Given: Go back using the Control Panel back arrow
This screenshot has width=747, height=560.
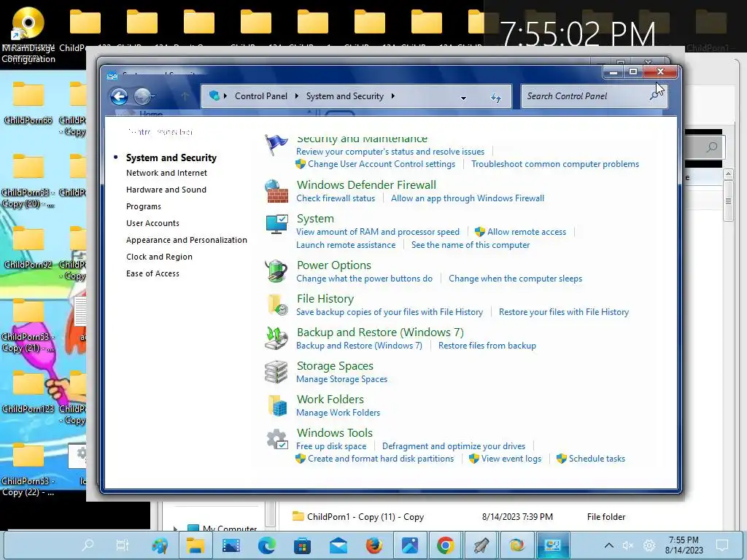Looking at the screenshot, I should (x=119, y=97).
